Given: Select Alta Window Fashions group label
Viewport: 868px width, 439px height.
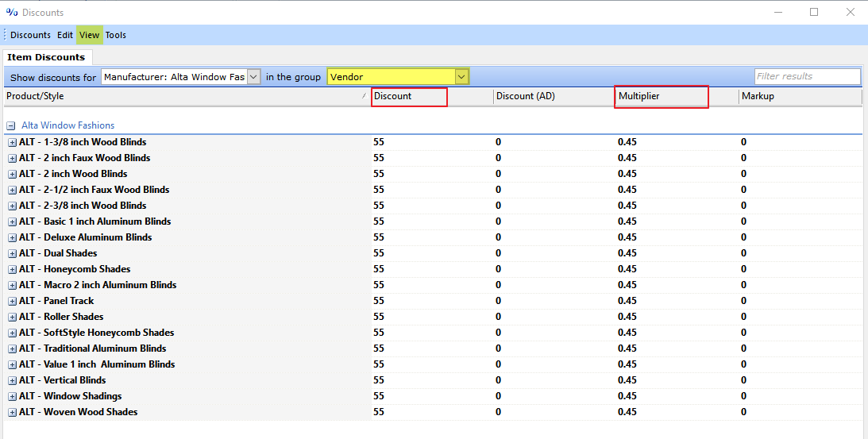Looking at the screenshot, I should [68, 125].
